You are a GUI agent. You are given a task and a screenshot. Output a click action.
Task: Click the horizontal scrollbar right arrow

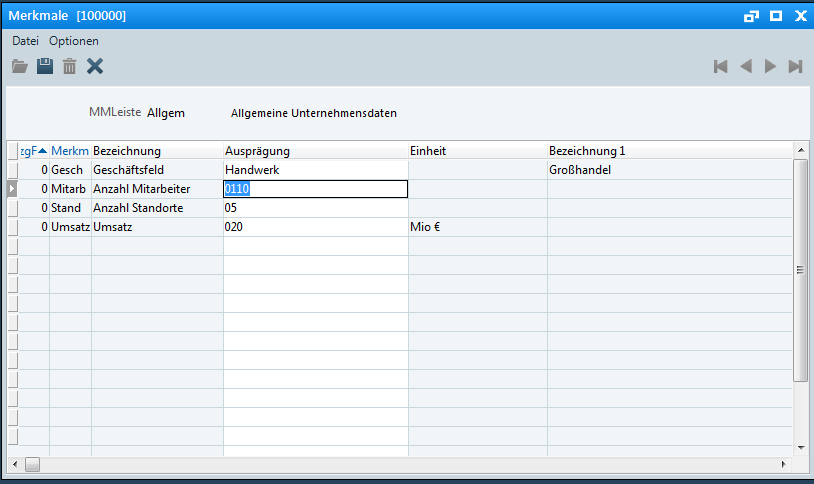point(783,464)
